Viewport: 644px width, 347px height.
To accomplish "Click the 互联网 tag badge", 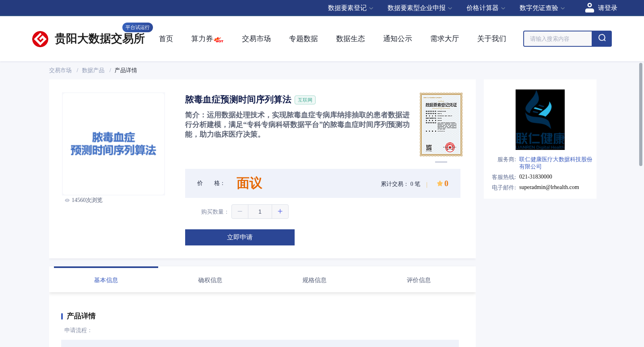I will [x=305, y=100].
